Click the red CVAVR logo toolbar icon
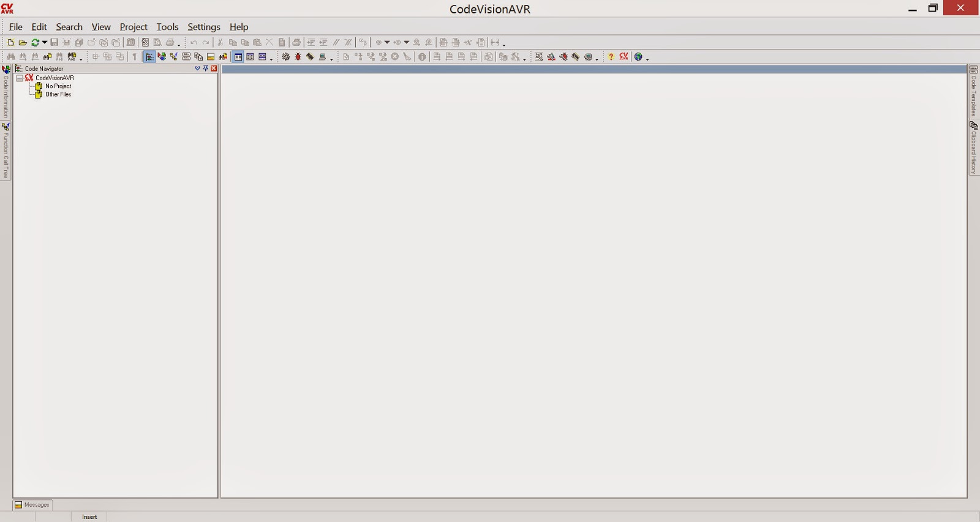 pyautogui.click(x=624, y=56)
